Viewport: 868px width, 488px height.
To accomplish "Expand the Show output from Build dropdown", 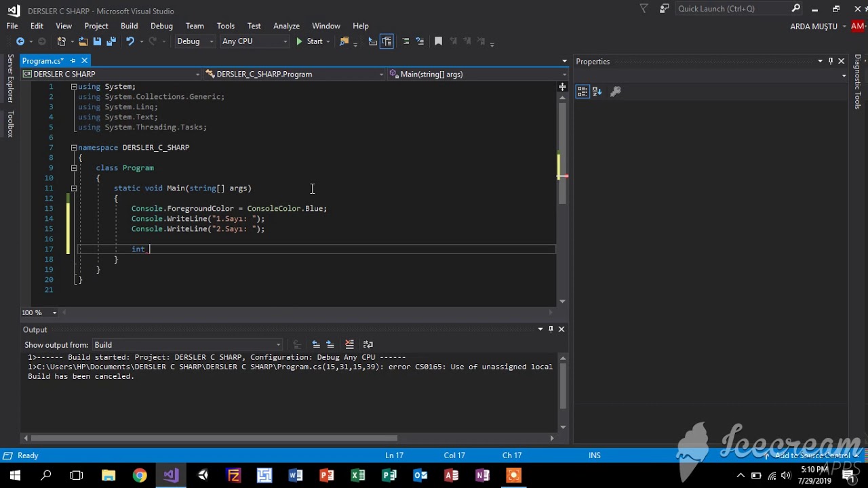I will [x=187, y=345].
